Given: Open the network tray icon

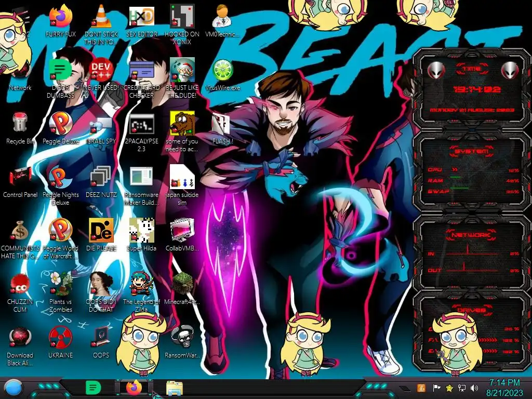Looking at the screenshot, I should 462,388.
